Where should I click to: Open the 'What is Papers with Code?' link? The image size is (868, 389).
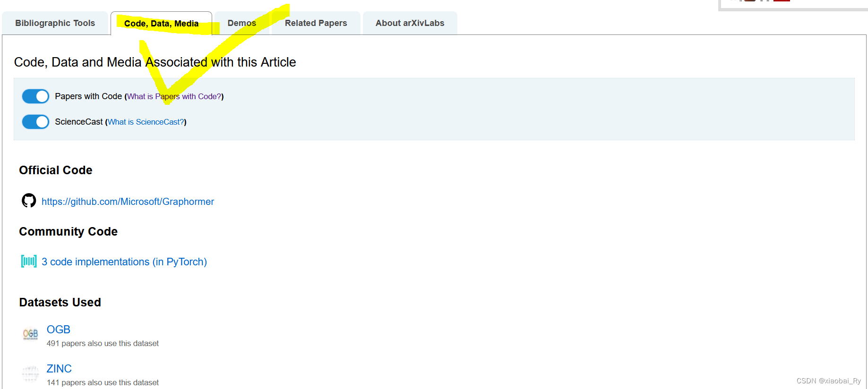click(174, 96)
